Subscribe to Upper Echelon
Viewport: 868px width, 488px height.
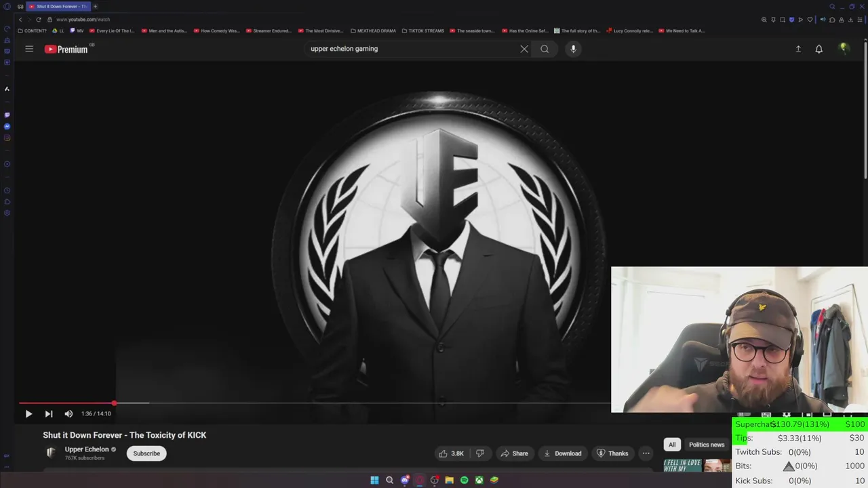coord(146,453)
